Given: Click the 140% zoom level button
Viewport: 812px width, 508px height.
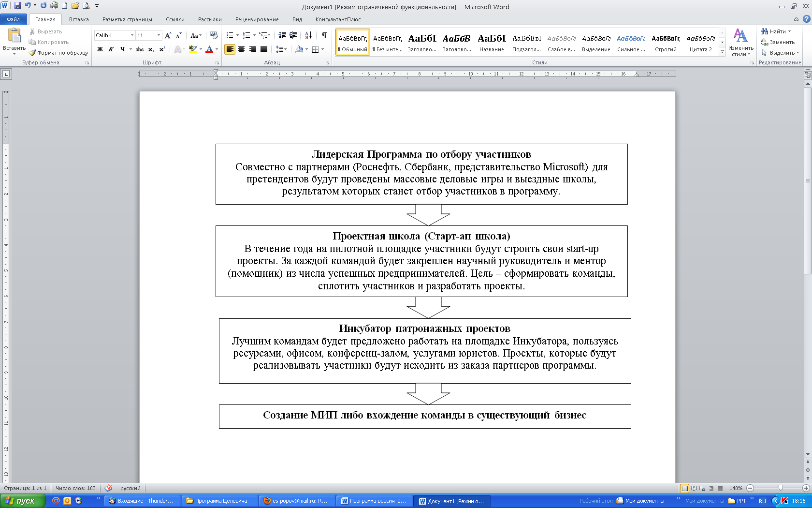Looking at the screenshot, I should point(736,488).
